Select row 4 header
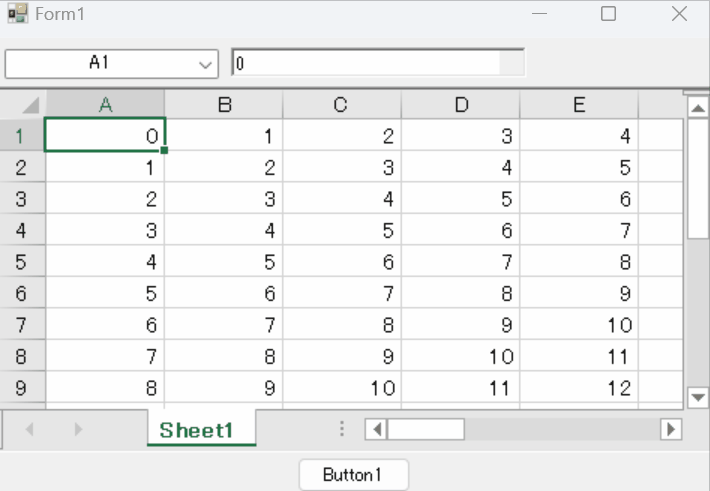 click(22, 230)
